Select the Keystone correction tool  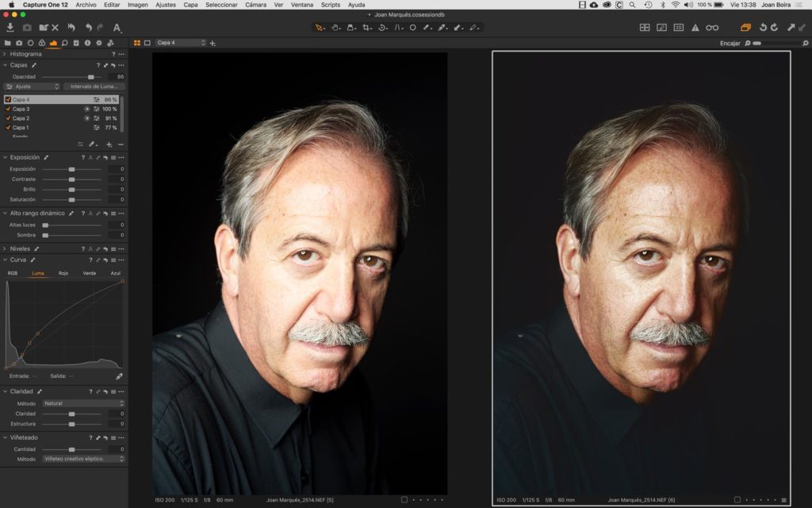pos(398,28)
